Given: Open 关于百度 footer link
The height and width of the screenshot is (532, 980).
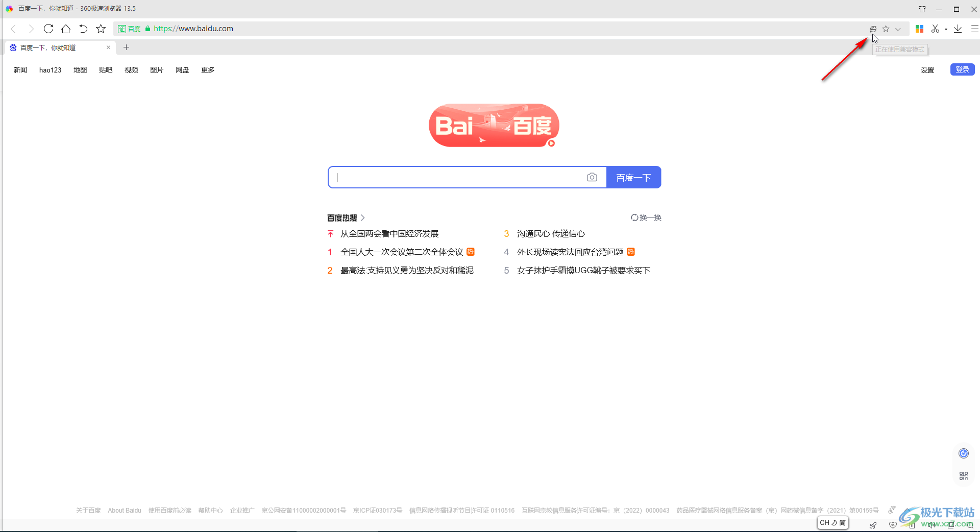Looking at the screenshot, I should (88, 511).
